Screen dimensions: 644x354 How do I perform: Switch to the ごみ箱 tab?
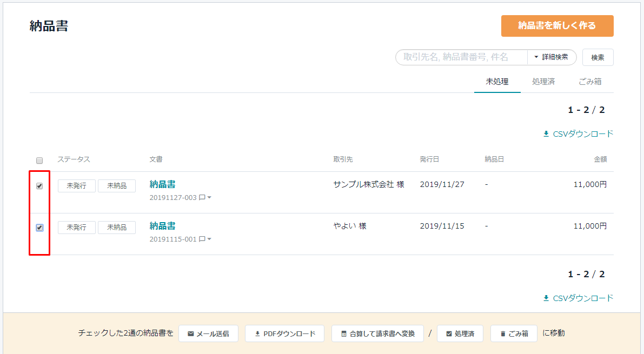pos(590,82)
